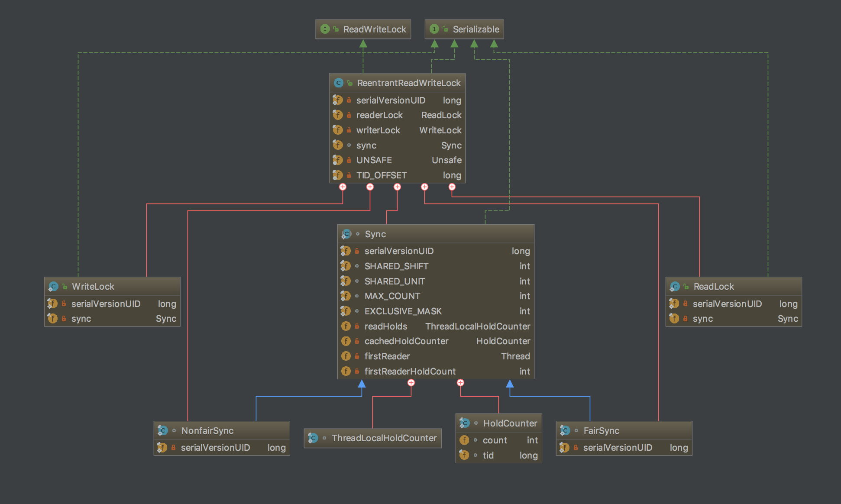Click the ReentrantReadWriteLock class icon
Image resolution: width=841 pixels, height=504 pixels.
click(339, 83)
